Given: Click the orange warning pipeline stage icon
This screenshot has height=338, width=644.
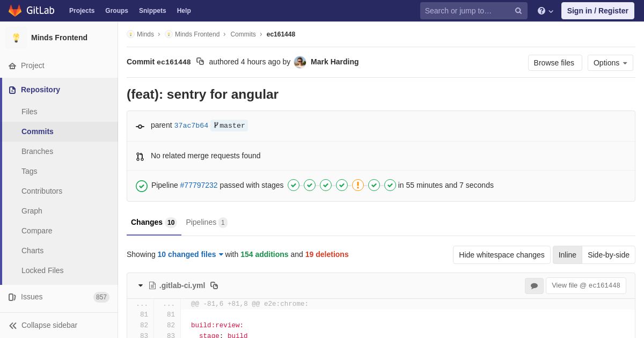Looking at the screenshot, I should (x=358, y=185).
